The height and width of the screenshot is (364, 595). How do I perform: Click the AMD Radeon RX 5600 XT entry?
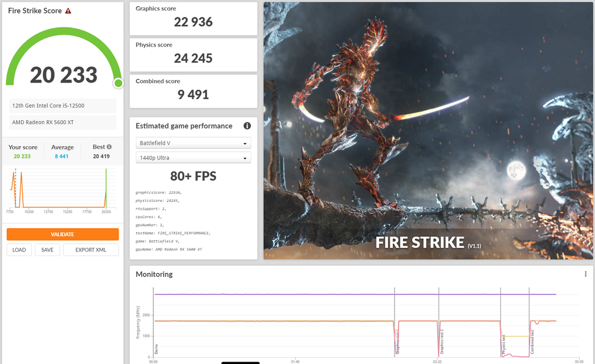[x=63, y=122]
